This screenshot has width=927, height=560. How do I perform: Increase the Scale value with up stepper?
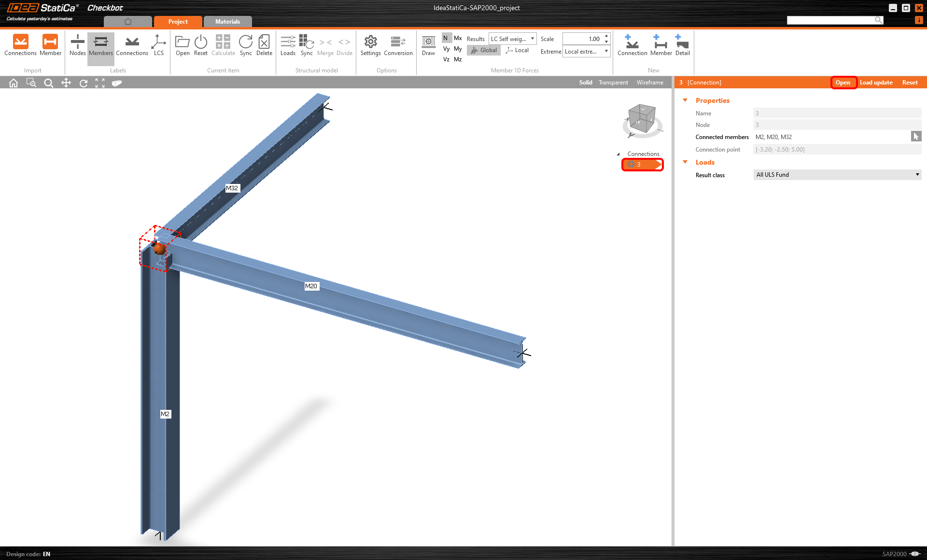pos(606,36)
